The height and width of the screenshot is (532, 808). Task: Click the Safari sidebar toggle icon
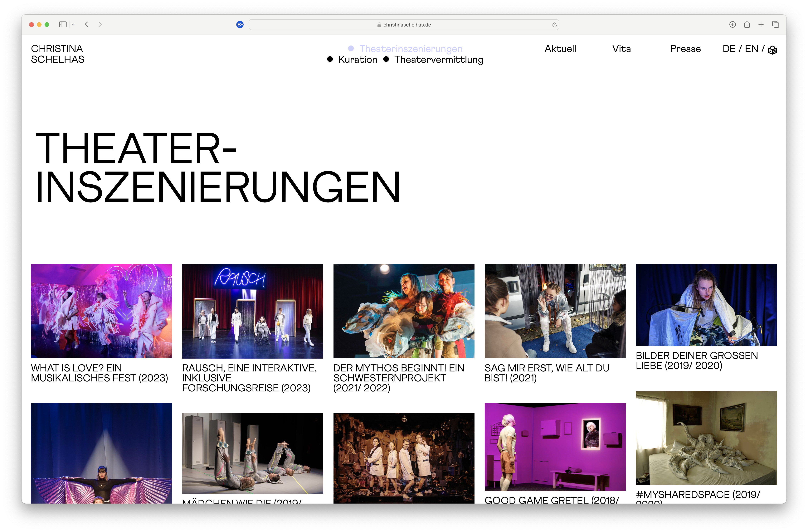(63, 24)
